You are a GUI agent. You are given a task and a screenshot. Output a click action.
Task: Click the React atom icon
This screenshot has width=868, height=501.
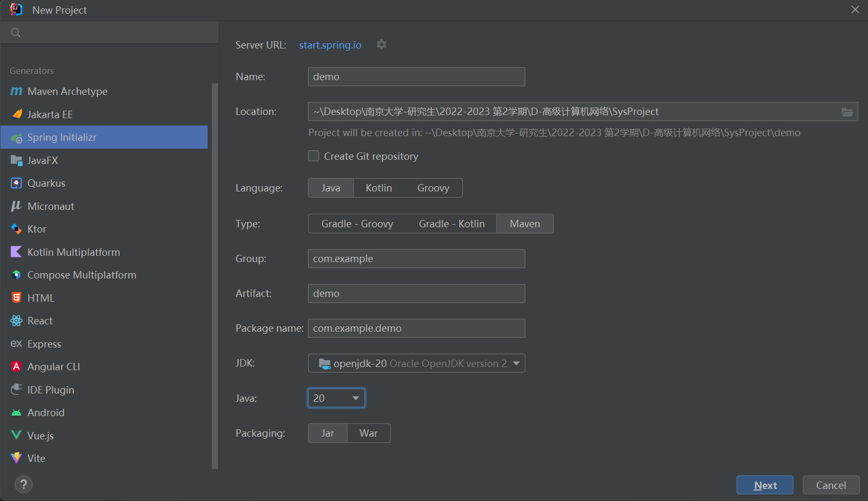[x=16, y=321]
